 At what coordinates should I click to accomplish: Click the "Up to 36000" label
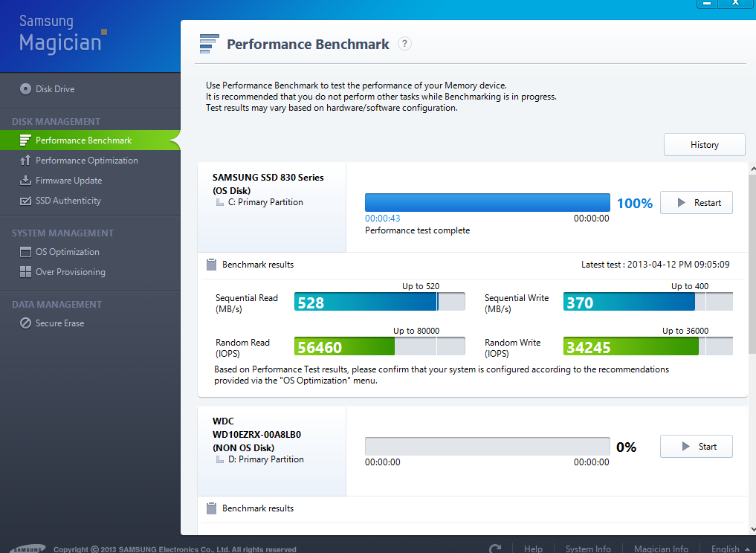pos(685,331)
